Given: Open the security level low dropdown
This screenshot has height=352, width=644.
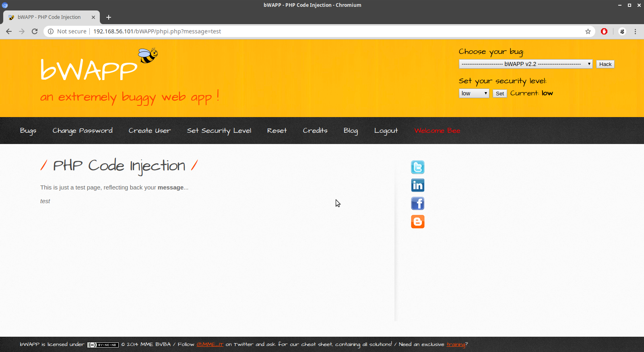Looking at the screenshot, I should tap(474, 93).
